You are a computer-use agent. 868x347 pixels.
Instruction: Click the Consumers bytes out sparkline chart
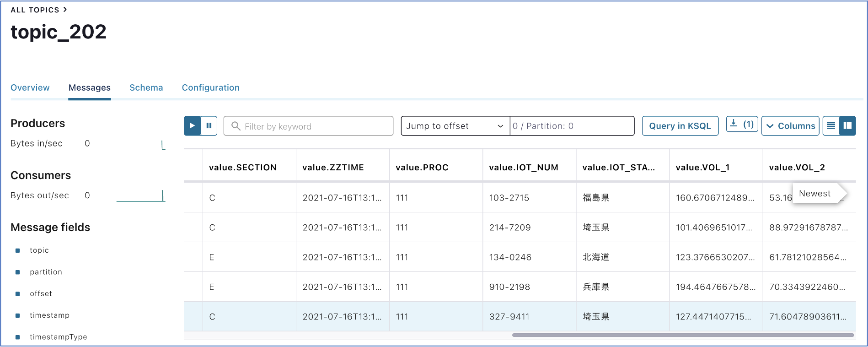click(x=140, y=196)
